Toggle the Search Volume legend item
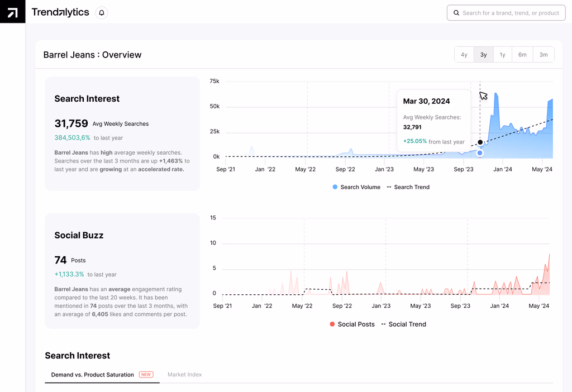The height and width of the screenshot is (392, 572). tap(356, 187)
